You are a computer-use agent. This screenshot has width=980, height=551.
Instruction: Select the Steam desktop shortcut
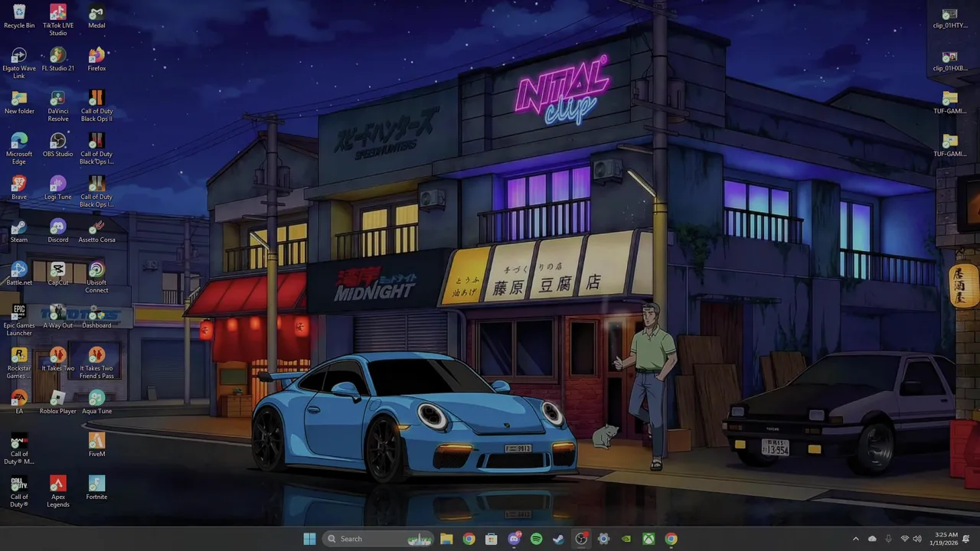(19, 231)
